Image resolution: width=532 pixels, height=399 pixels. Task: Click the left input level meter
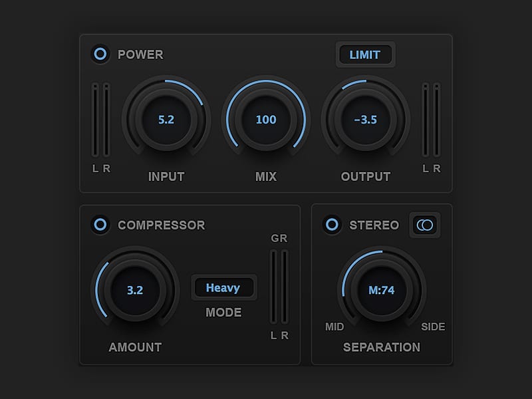pyautogui.click(x=95, y=120)
